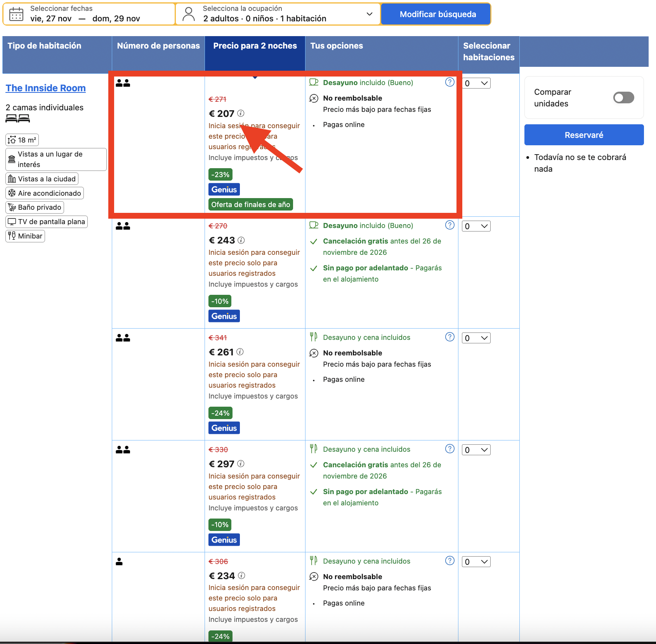Click Sin pago por adelantado in €243 row
Screen dimensions: 656x644
point(365,268)
